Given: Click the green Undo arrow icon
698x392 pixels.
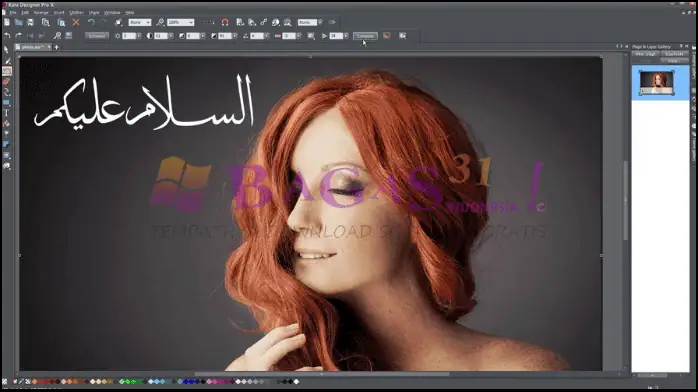Looking at the screenshot, I should pos(91,22).
